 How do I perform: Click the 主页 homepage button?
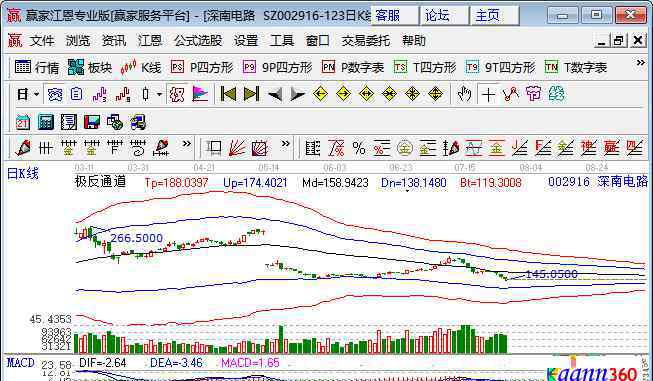click(x=494, y=15)
